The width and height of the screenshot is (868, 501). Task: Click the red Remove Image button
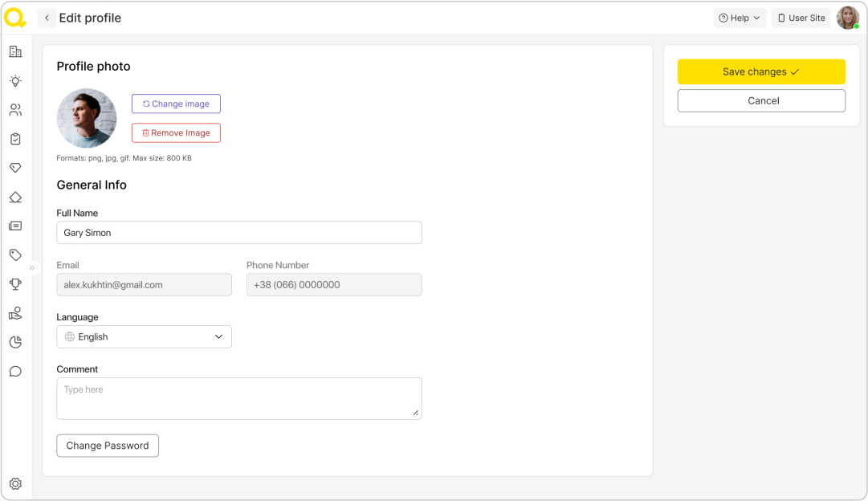[x=176, y=133]
